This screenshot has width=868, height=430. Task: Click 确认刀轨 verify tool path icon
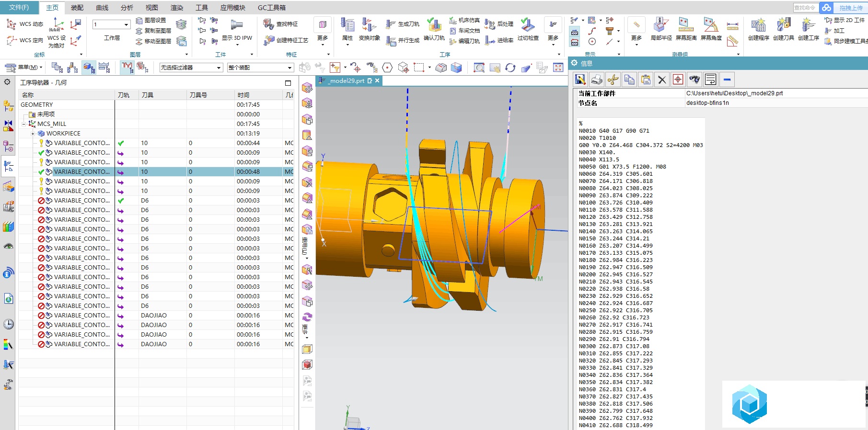point(434,30)
